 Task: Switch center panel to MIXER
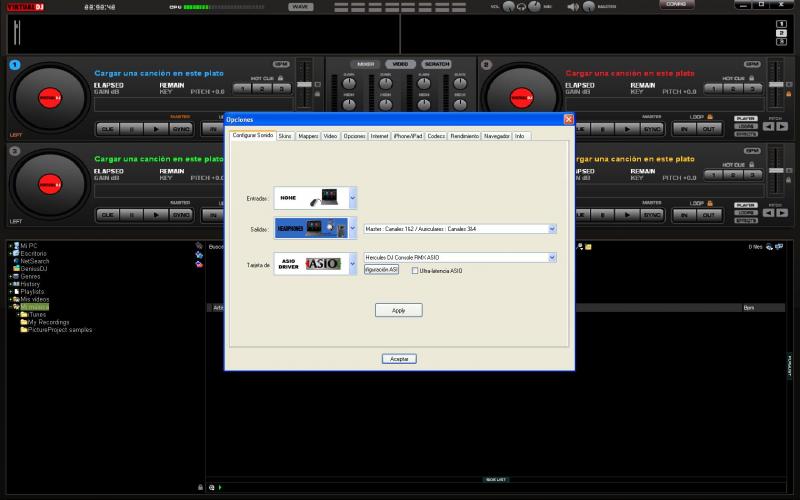[365, 64]
